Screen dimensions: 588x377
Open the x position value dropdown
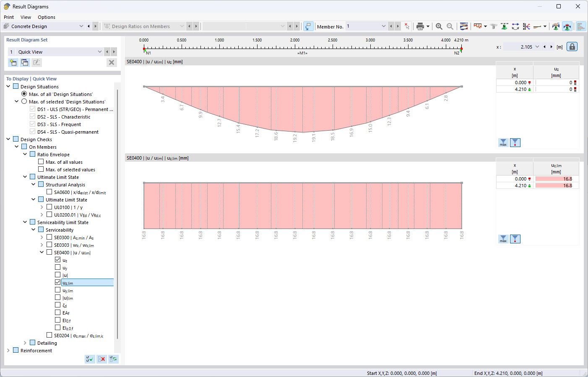(x=537, y=47)
